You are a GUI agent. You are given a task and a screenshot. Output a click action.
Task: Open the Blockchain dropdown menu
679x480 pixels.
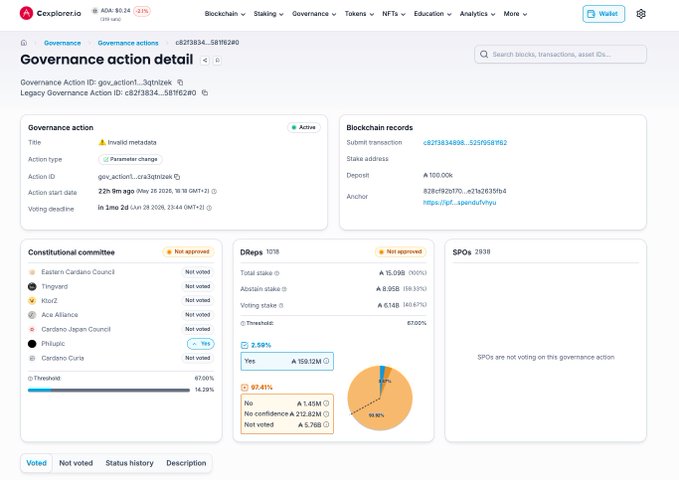coord(225,14)
